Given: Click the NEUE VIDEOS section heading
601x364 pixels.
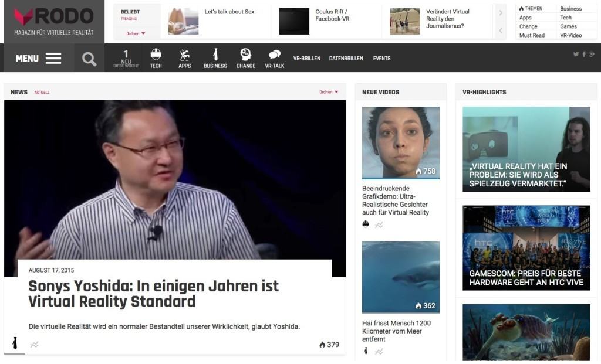Looking at the screenshot, I should 380,92.
